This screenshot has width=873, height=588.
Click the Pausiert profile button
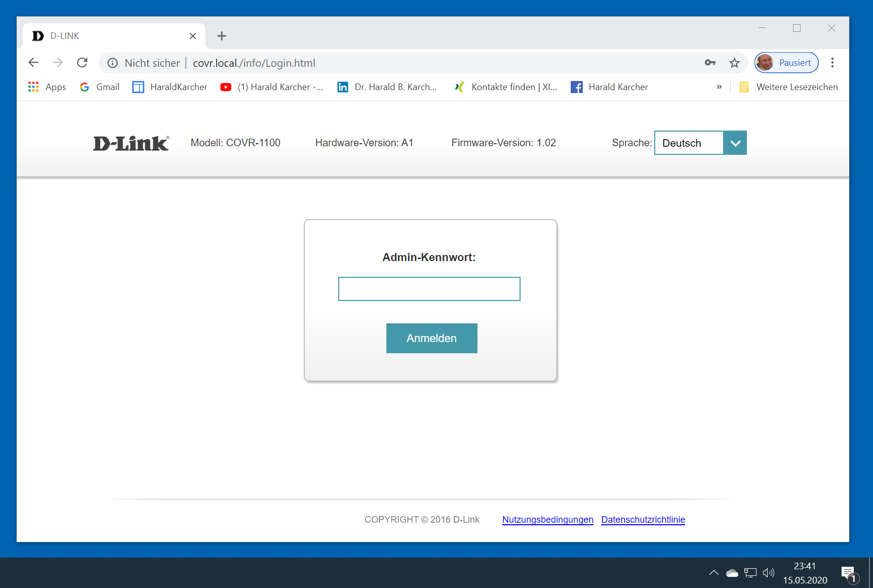[x=786, y=63]
